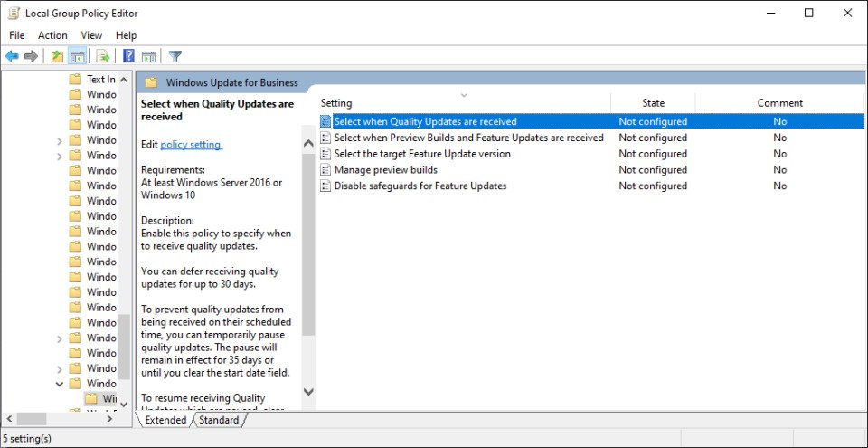Click Not configured state of Manage preview builds
The height and width of the screenshot is (448, 868).
pyautogui.click(x=653, y=169)
